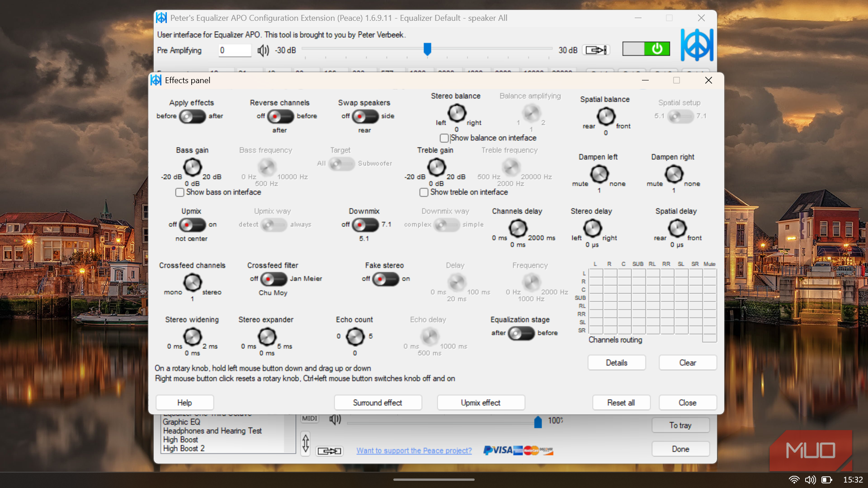Click the Spatial delay knob
868x488 pixels.
click(677, 228)
